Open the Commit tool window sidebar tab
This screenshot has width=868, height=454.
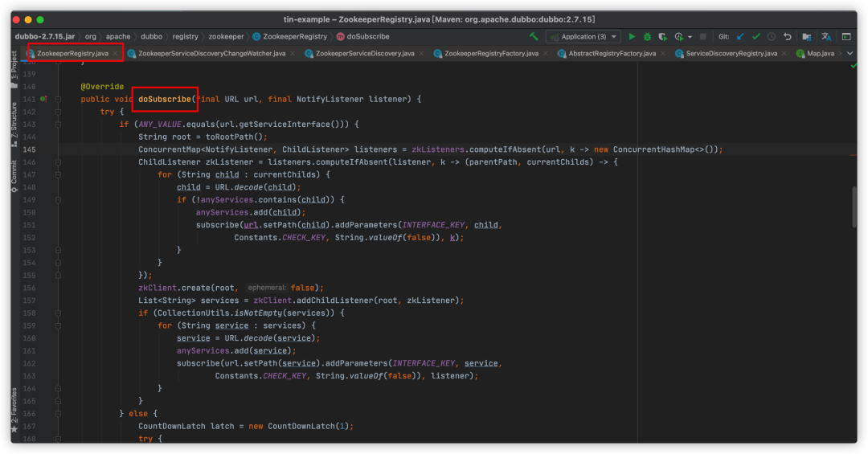click(14, 176)
